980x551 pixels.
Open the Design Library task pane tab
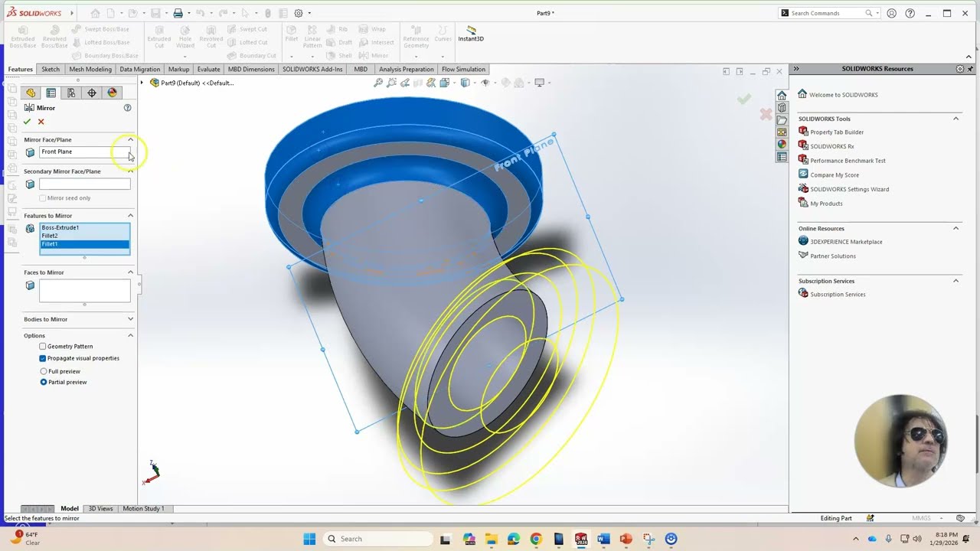tap(782, 108)
